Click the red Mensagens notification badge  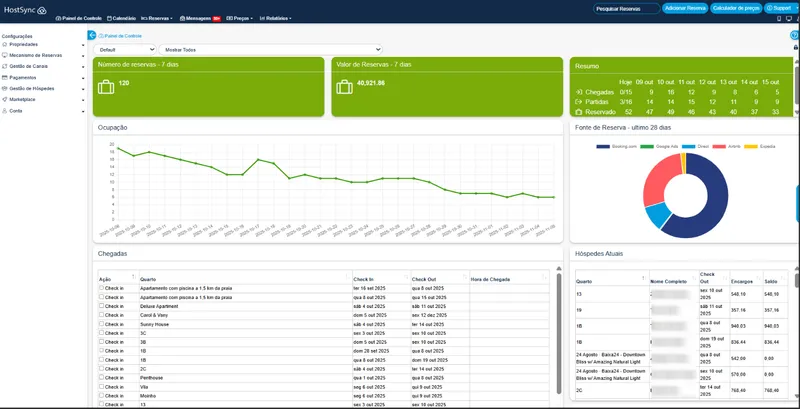216,18
